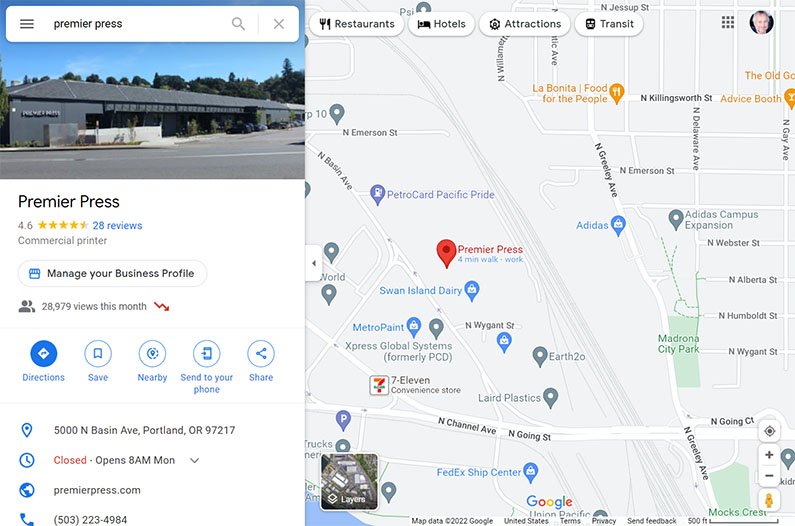Toggle satellite Layers thumbnail
The width and height of the screenshot is (795, 526).
[349, 482]
